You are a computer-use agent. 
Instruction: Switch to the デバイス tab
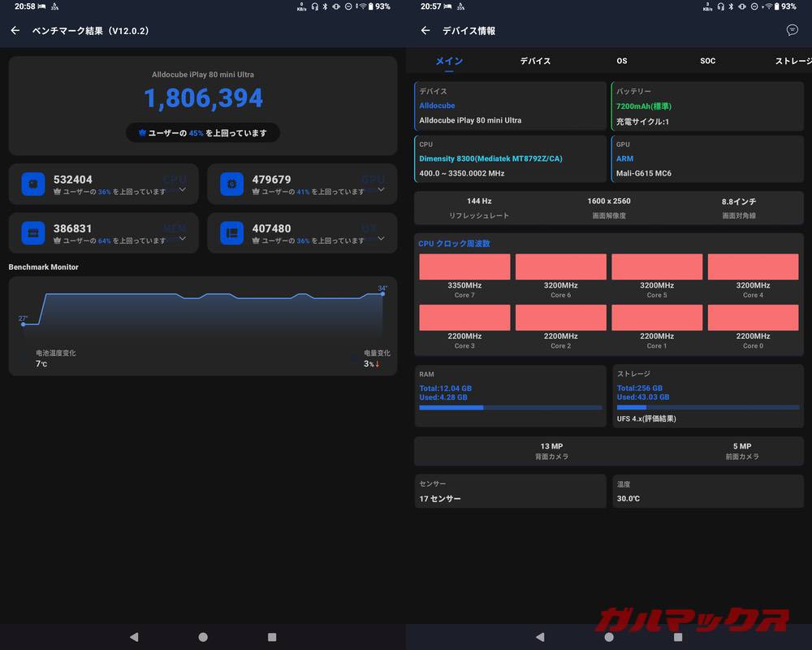(535, 61)
